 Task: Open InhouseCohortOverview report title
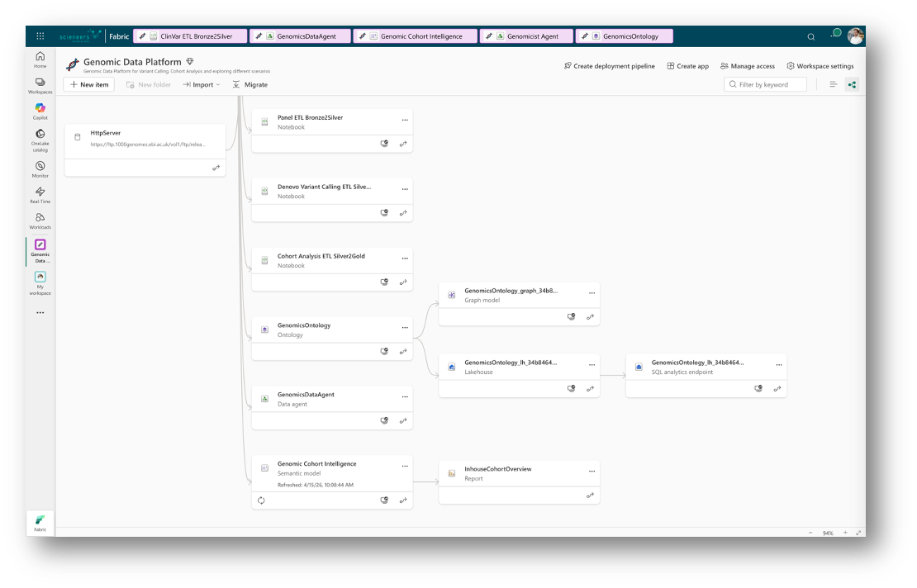click(497, 469)
